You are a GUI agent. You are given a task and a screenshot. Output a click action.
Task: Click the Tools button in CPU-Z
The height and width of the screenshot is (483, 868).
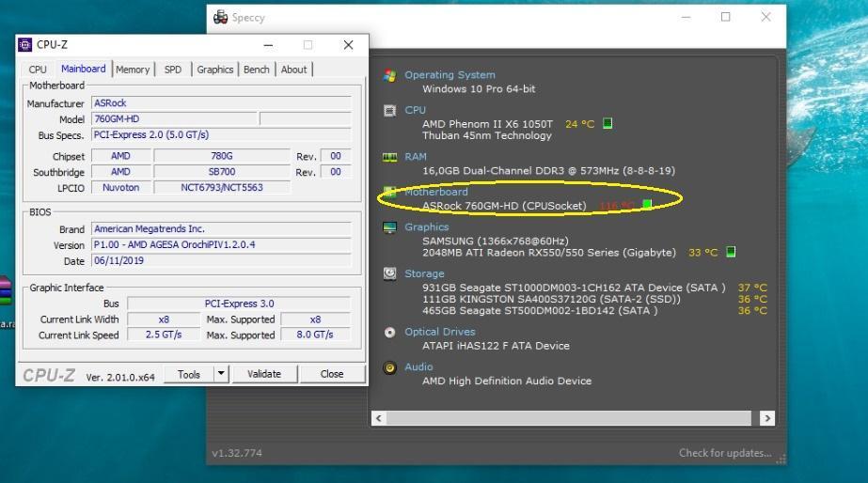(x=189, y=374)
